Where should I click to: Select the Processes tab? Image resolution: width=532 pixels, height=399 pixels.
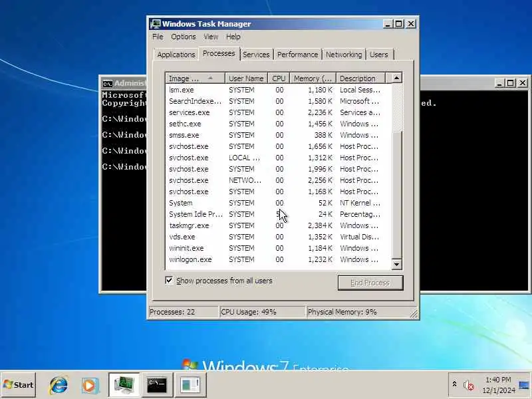(219, 54)
